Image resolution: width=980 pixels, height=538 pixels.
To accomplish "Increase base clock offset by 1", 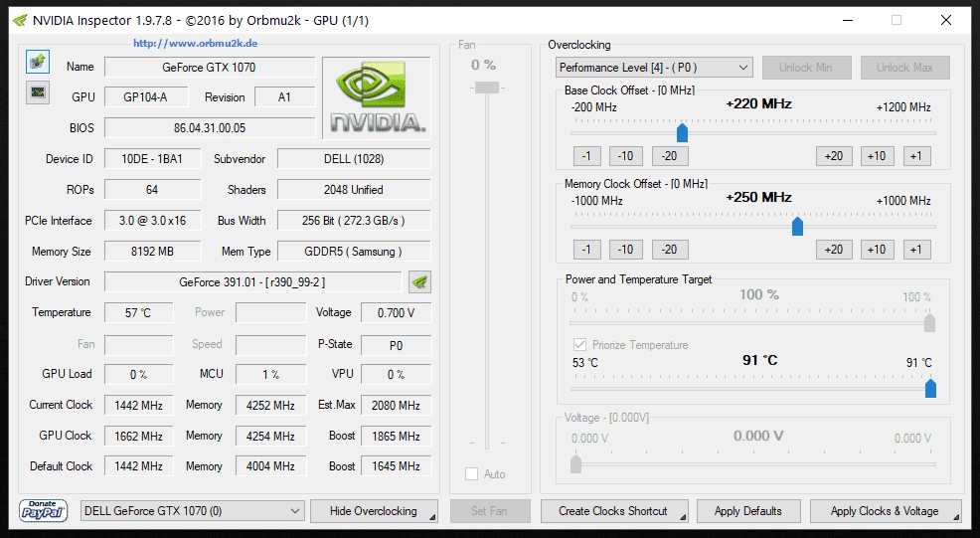I will pyautogui.click(x=916, y=156).
